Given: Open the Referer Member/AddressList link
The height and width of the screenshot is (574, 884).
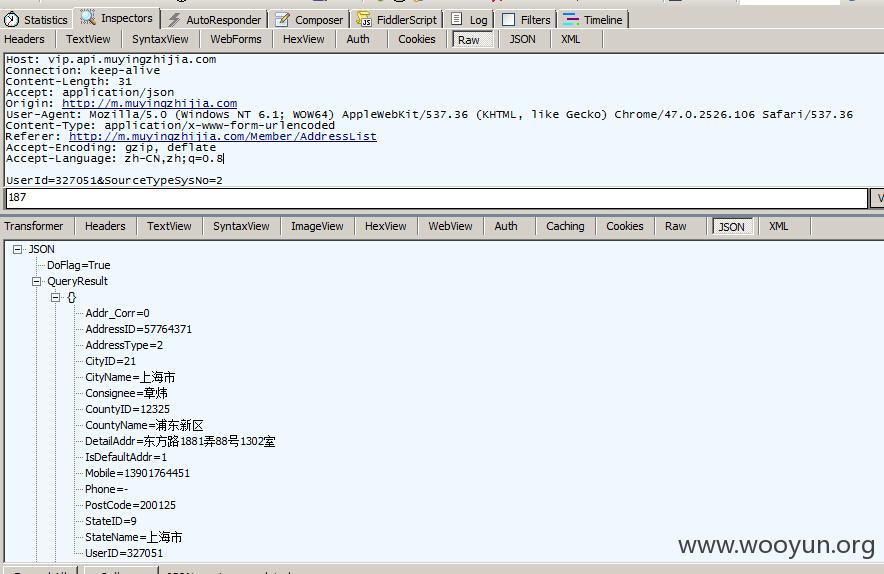Looking at the screenshot, I should [x=223, y=136].
